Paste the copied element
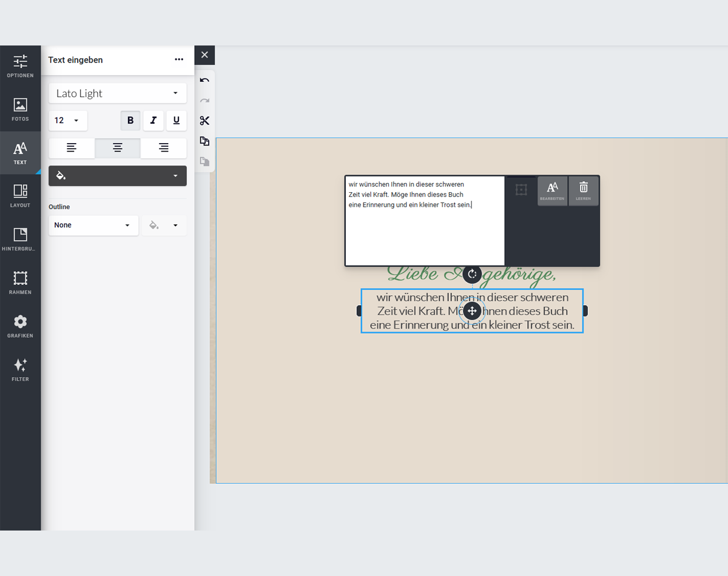Viewport: 728px width, 576px height. [204, 161]
